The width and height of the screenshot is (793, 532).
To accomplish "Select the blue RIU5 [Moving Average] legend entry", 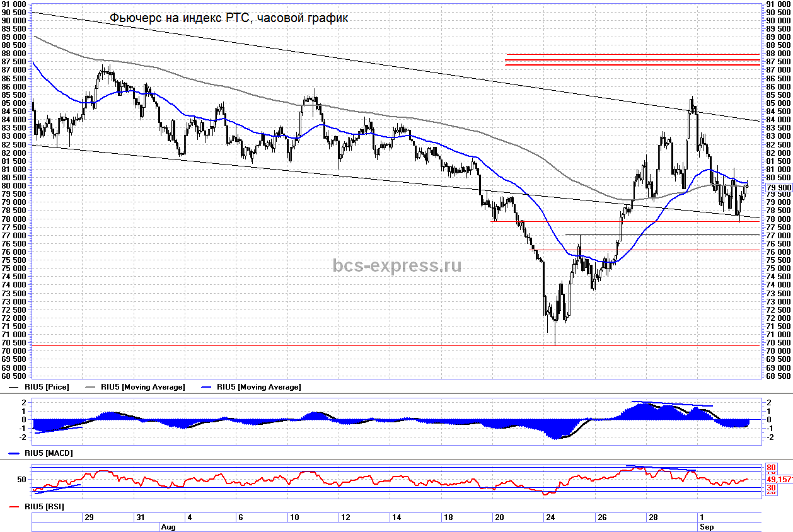I will pyautogui.click(x=258, y=387).
